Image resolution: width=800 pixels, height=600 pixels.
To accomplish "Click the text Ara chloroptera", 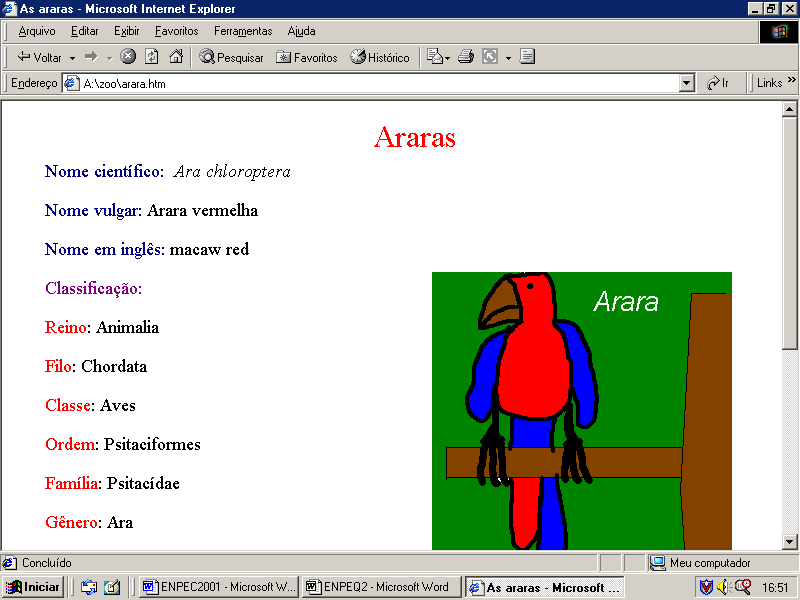I will pos(232,172).
